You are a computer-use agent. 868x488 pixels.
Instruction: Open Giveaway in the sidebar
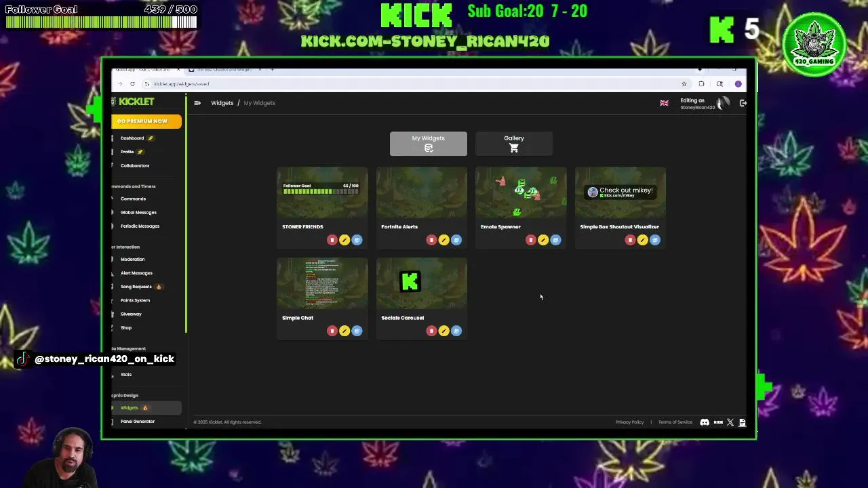coord(131,314)
